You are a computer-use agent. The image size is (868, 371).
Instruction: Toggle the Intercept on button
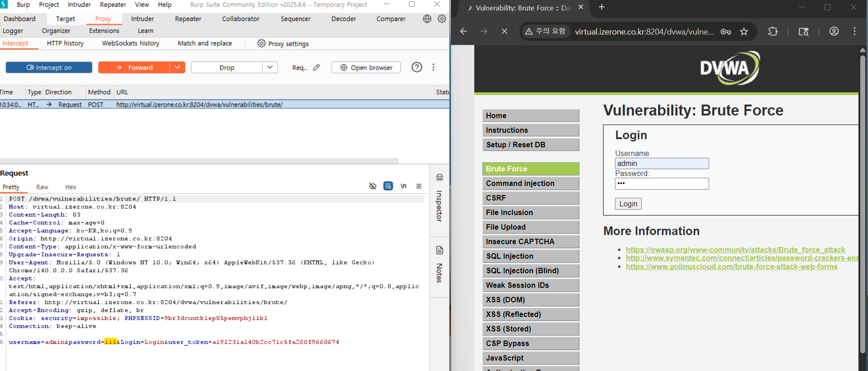49,67
